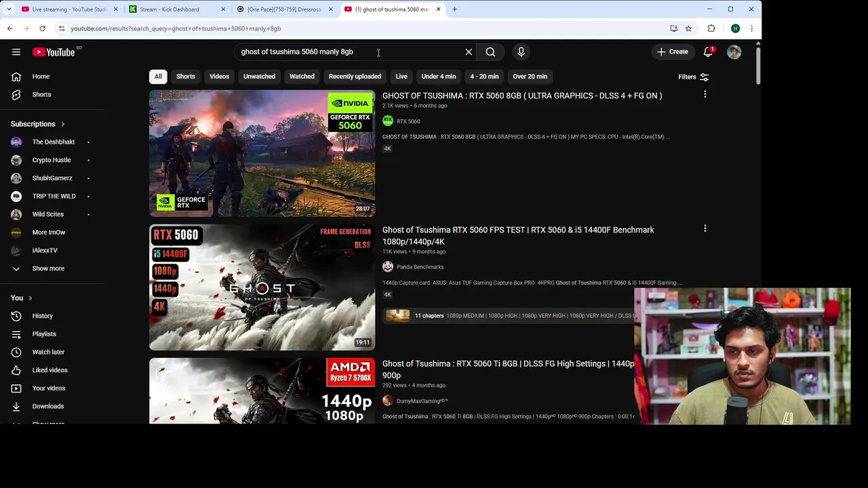Screen dimensions: 868x488
Task: Play the 28:07 RTX 5060 video thumbnail
Action: point(262,153)
